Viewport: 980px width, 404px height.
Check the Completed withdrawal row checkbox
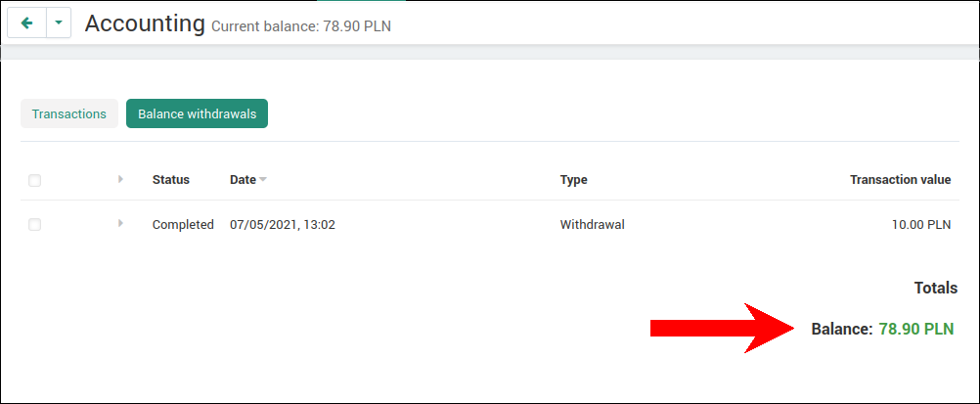tap(35, 225)
